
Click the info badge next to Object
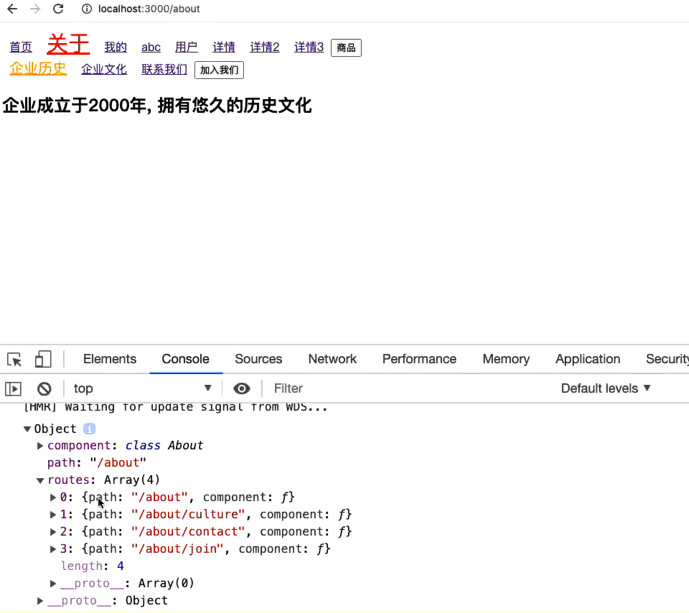89,428
